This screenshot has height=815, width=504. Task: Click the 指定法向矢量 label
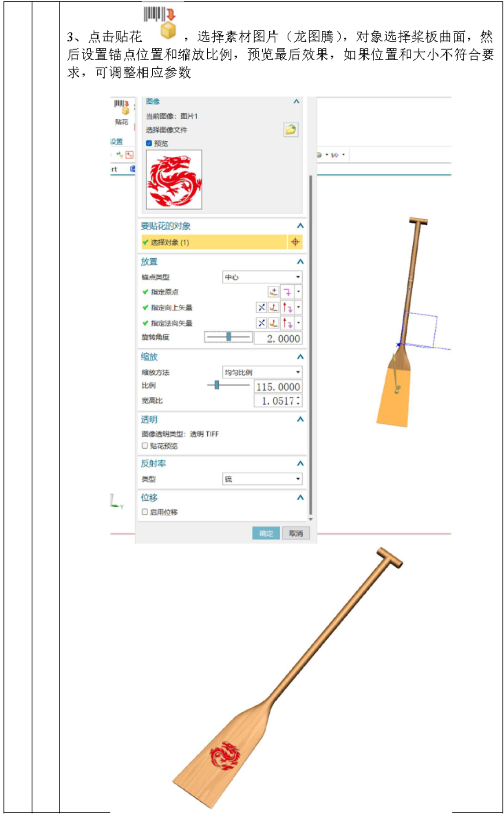172,323
